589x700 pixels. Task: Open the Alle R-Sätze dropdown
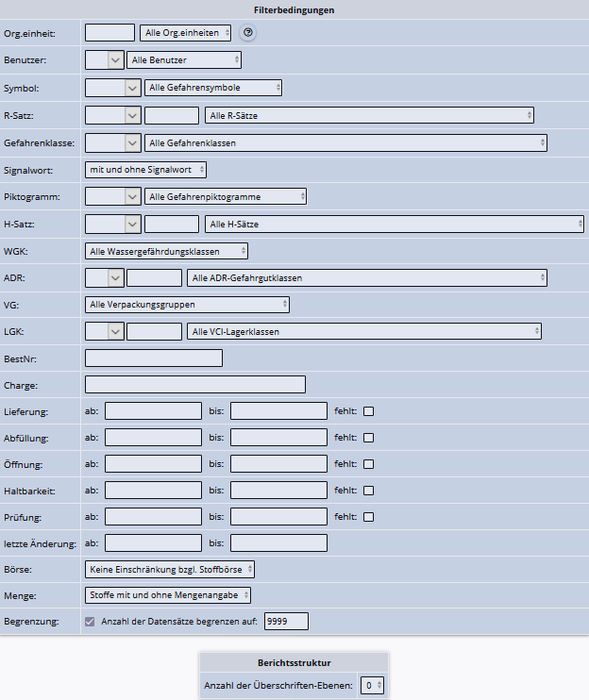point(369,116)
